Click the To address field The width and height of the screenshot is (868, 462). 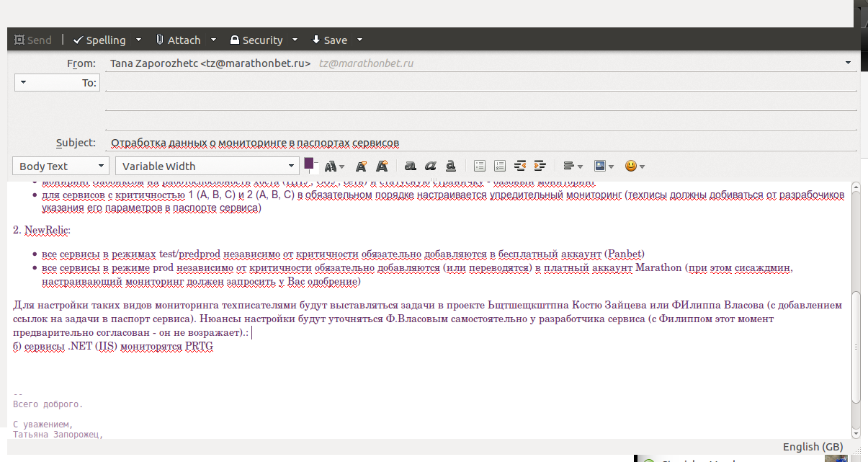pyautogui.click(x=480, y=83)
